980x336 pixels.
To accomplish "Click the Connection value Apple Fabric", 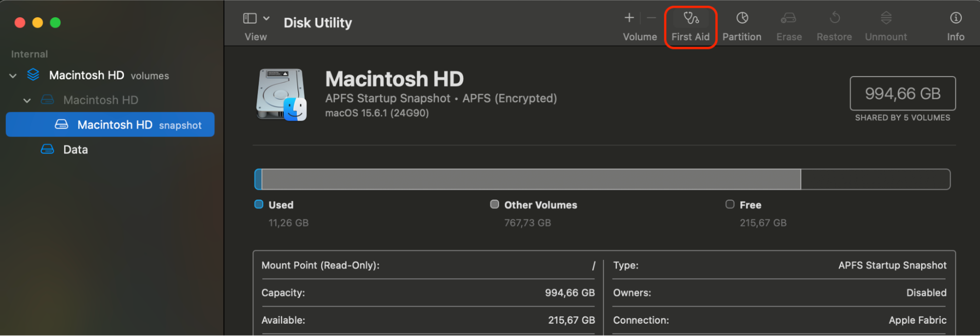I will 917,320.
